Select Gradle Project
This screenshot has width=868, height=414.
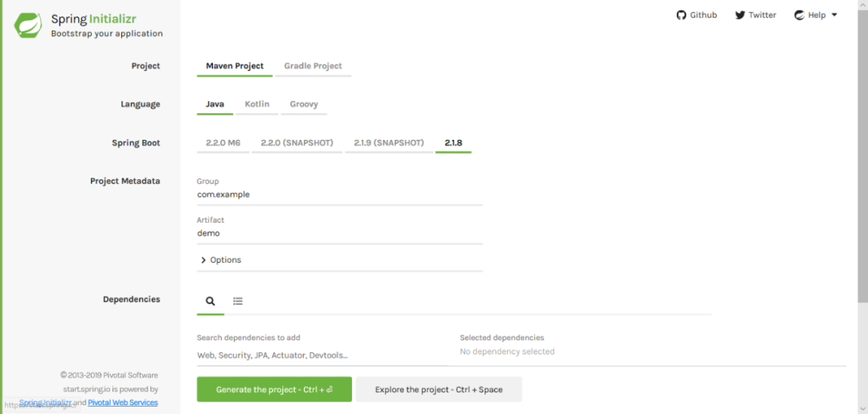pos(313,66)
